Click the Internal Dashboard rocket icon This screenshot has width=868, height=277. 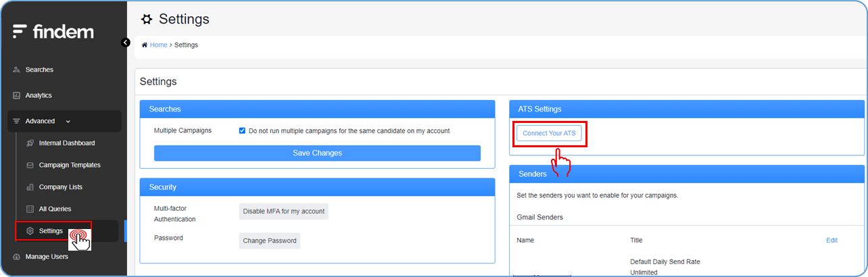(x=30, y=143)
